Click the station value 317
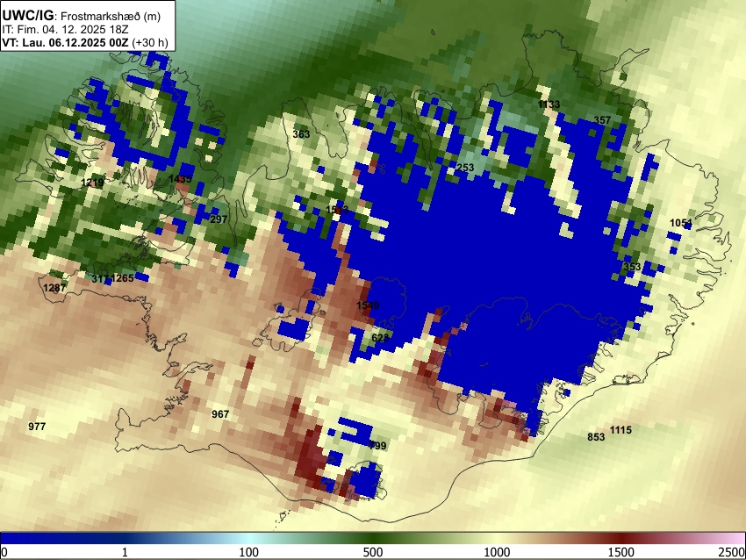This screenshot has height=560, width=746. tap(100, 279)
